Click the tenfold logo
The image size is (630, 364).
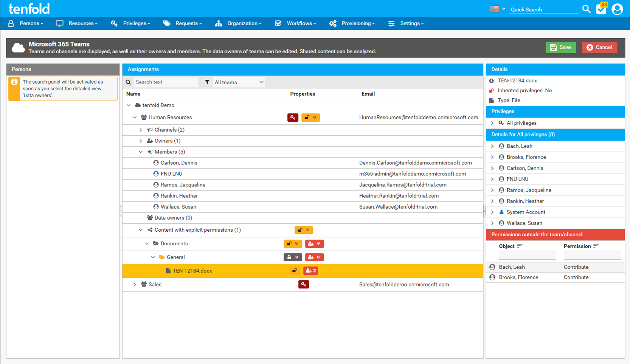tap(29, 8)
